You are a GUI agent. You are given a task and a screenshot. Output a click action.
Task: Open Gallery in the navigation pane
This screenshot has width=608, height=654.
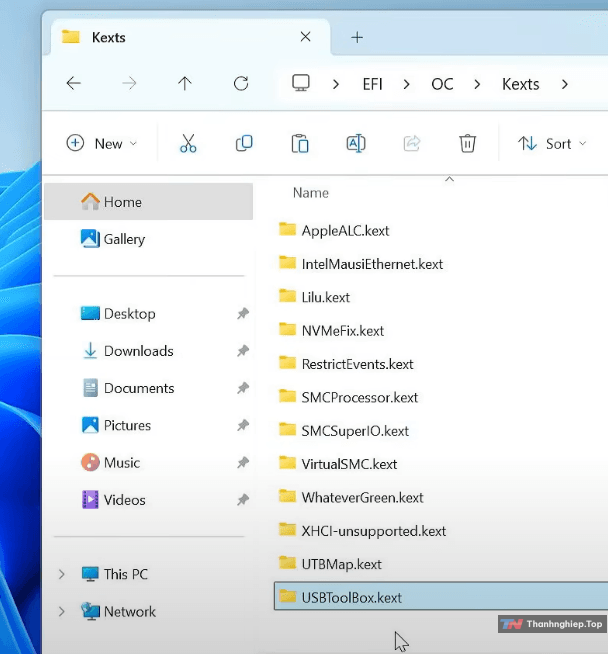tap(113, 239)
